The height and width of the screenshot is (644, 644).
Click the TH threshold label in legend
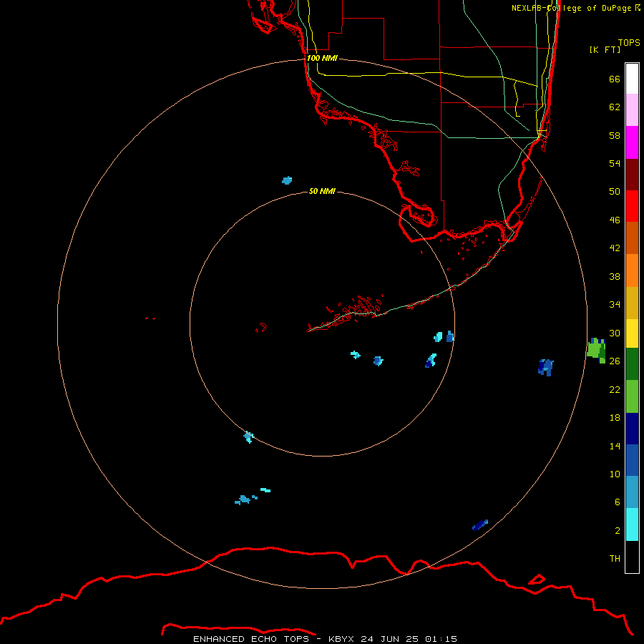[615, 559]
